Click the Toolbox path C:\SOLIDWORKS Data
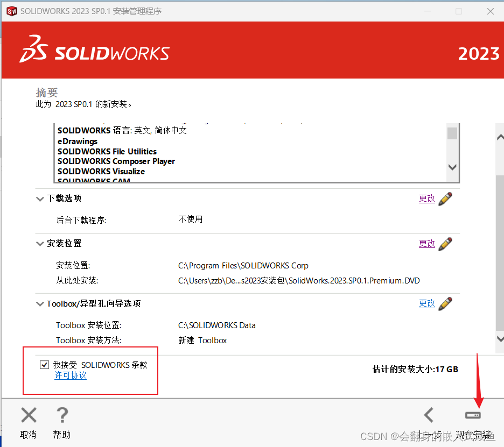The width and height of the screenshot is (504, 447). point(217,325)
